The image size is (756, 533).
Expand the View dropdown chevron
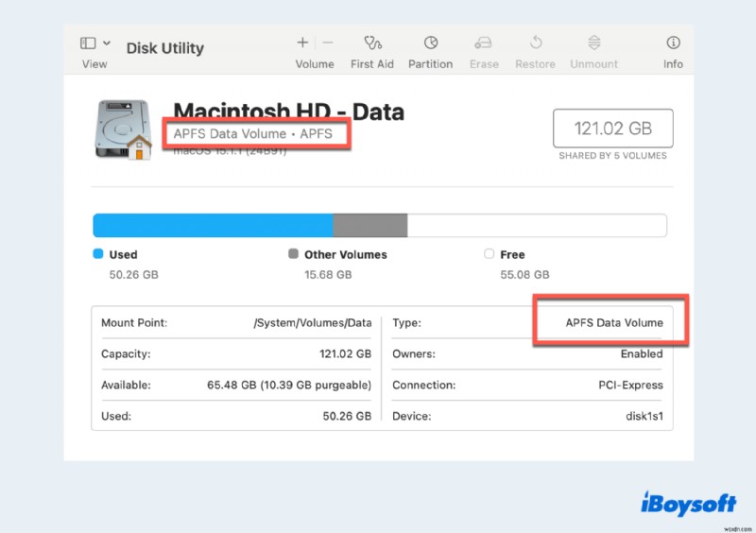pyautogui.click(x=107, y=43)
